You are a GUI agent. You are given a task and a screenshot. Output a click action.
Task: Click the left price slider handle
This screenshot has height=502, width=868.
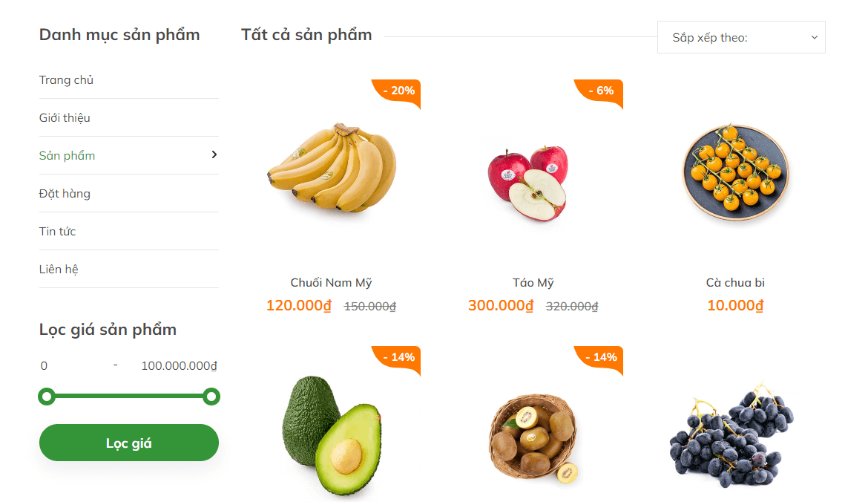click(x=47, y=397)
